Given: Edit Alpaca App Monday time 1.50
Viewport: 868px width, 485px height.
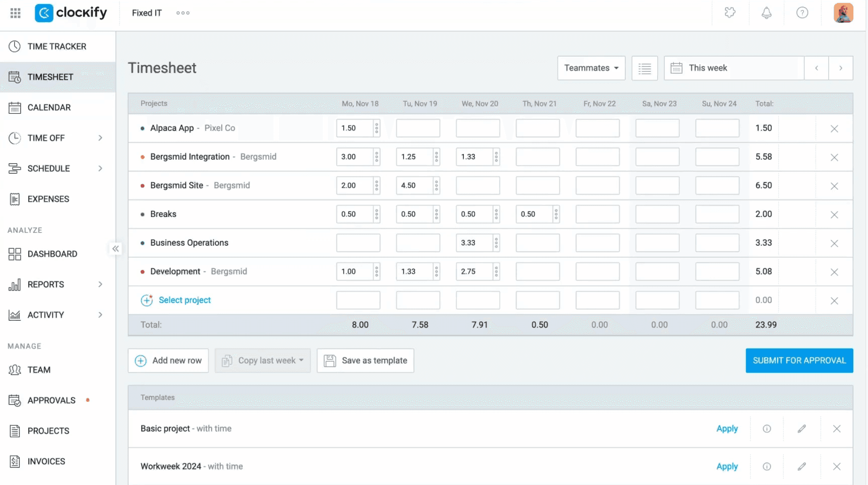Looking at the screenshot, I should 355,128.
